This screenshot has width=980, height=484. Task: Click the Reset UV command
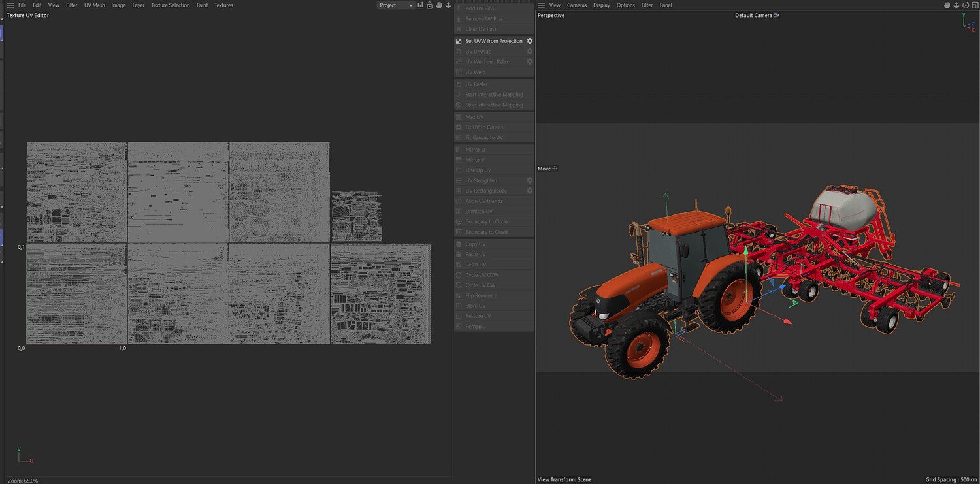point(494,265)
